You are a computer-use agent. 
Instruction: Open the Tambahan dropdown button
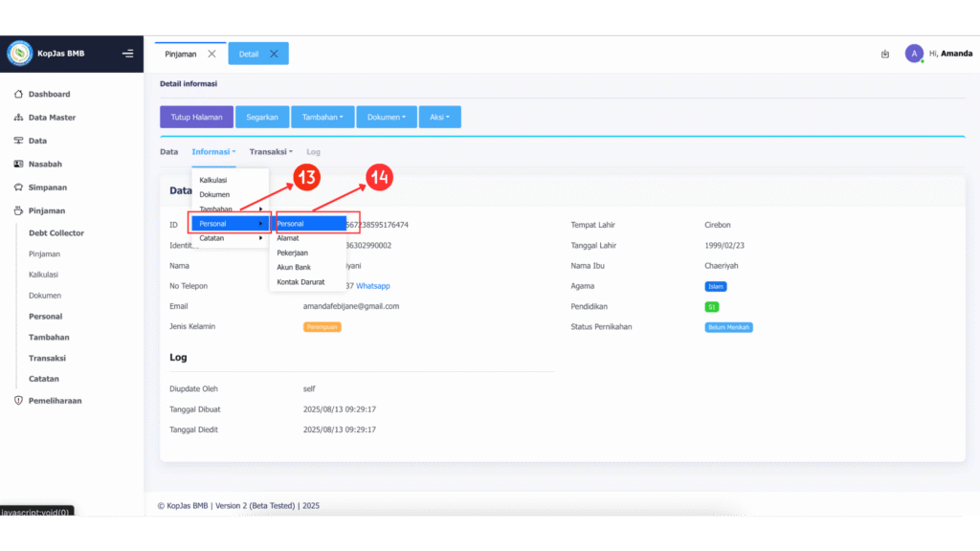click(x=323, y=117)
